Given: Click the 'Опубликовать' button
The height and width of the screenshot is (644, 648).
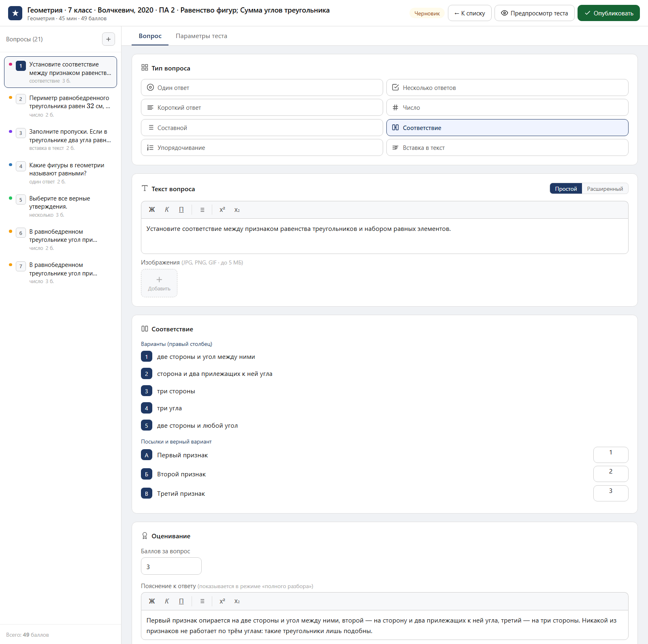Looking at the screenshot, I should tap(609, 13).
